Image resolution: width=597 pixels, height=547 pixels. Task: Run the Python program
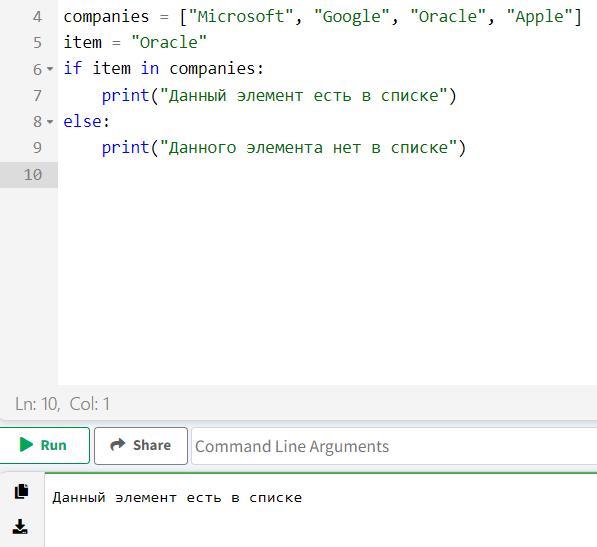(44, 445)
